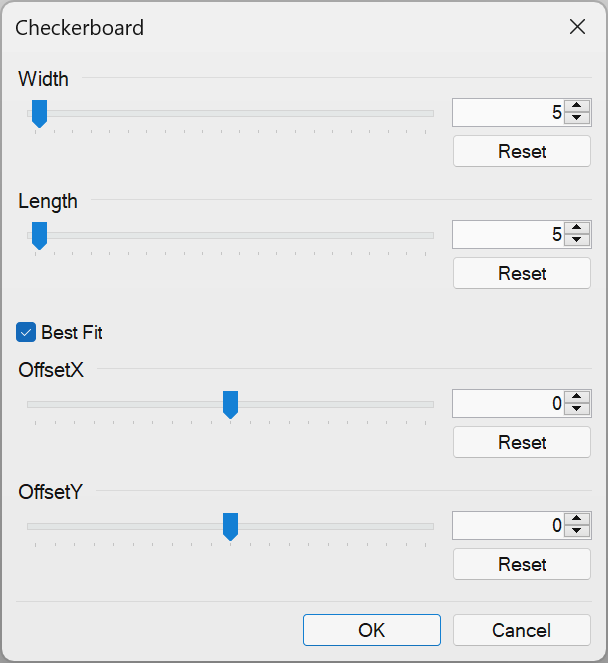608x663 pixels.
Task: Click the Width slider thumb
Action: click(39, 114)
